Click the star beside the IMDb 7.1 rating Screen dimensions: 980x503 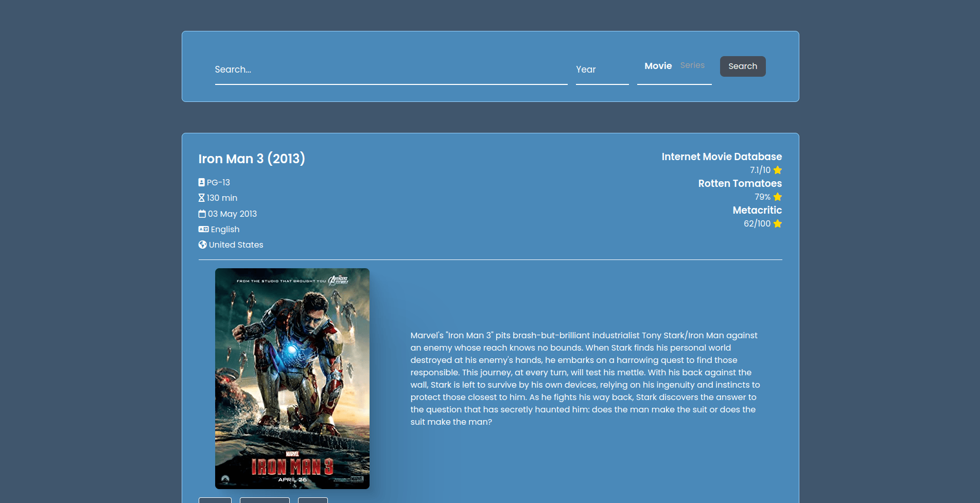(777, 170)
